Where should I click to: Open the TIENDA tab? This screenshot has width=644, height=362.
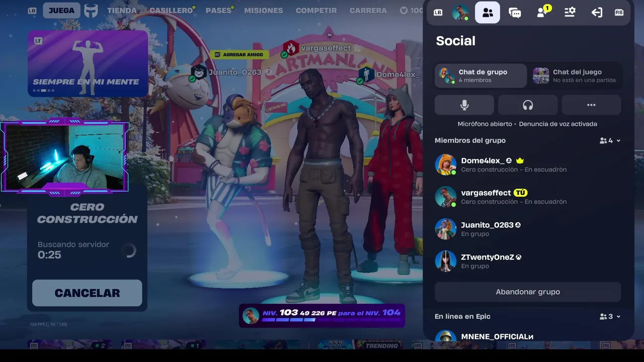(x=122, y=11)
